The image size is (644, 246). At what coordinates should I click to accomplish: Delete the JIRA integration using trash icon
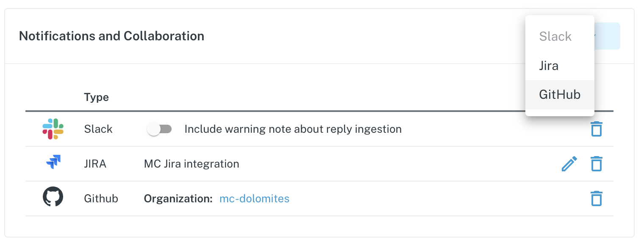click(x=596, y=164)
